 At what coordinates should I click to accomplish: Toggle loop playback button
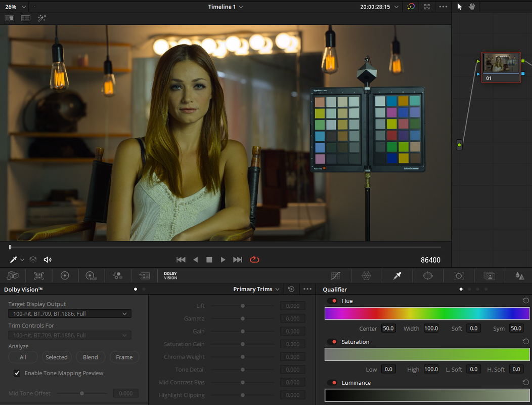(254, 260)
